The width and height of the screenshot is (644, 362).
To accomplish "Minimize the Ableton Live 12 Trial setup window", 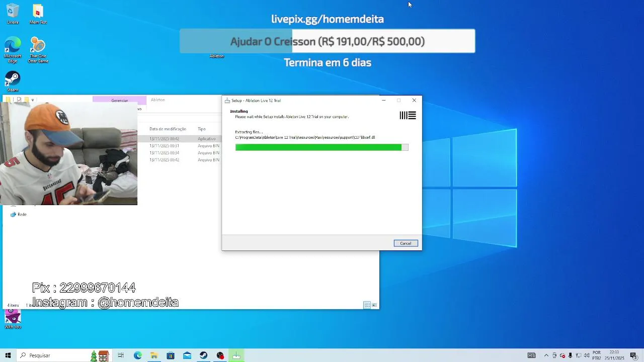I will [384, 101].
